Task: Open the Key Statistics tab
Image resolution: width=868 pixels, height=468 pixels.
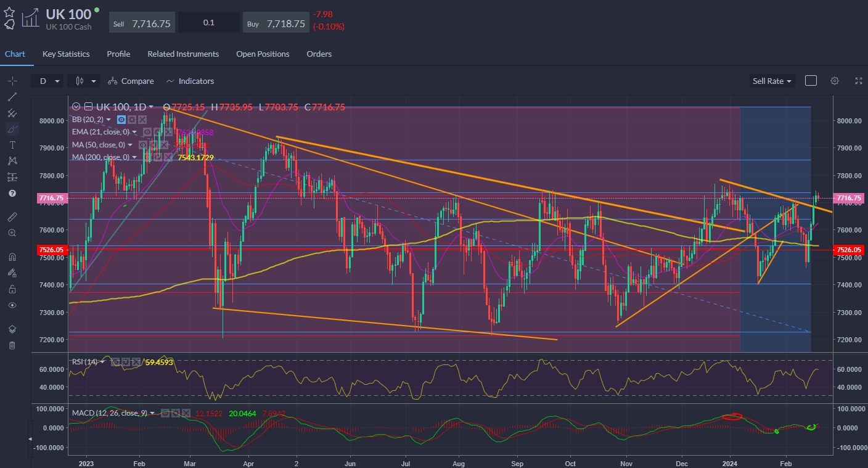Action: (66, 54)
